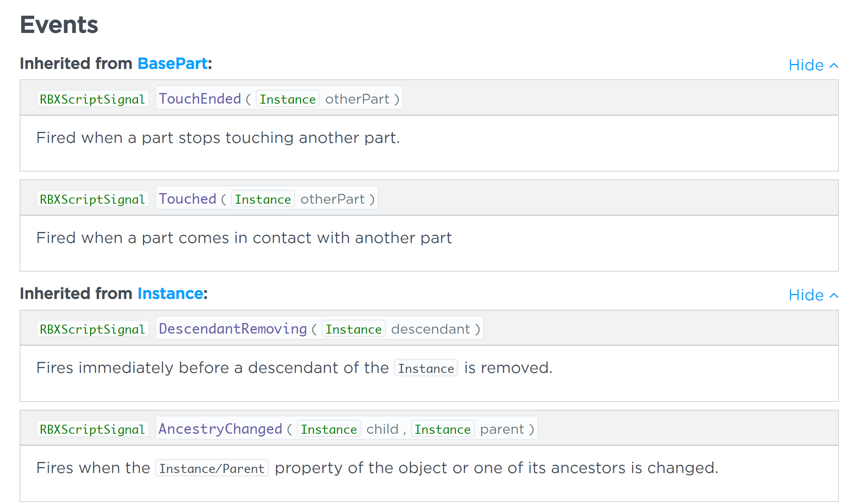Click RBXScriptSignal type beside AncestryChanged
The image size is (853, 504).
(93, 429)
